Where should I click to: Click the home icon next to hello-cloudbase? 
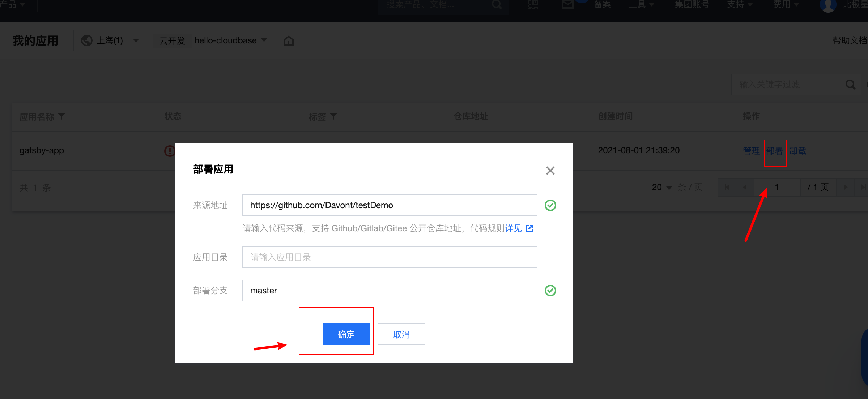click(288, 41)
